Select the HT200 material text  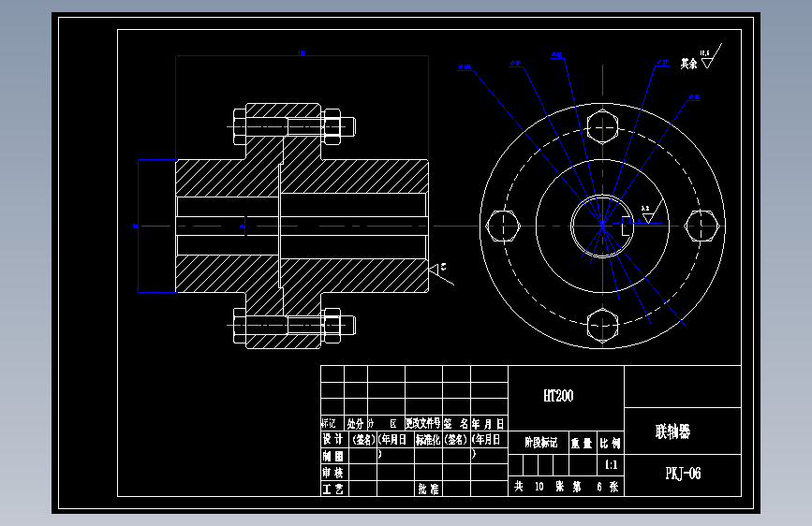coord(558,396)
